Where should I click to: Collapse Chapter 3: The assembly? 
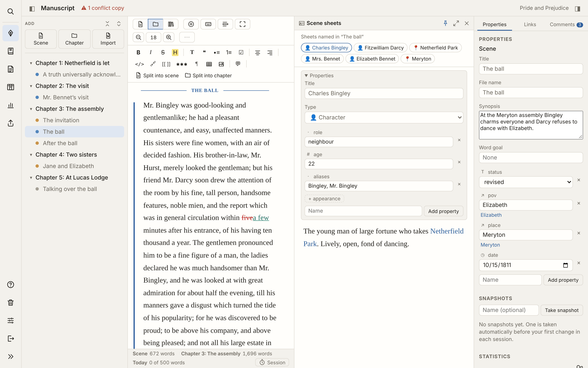(x=31, y=109)
